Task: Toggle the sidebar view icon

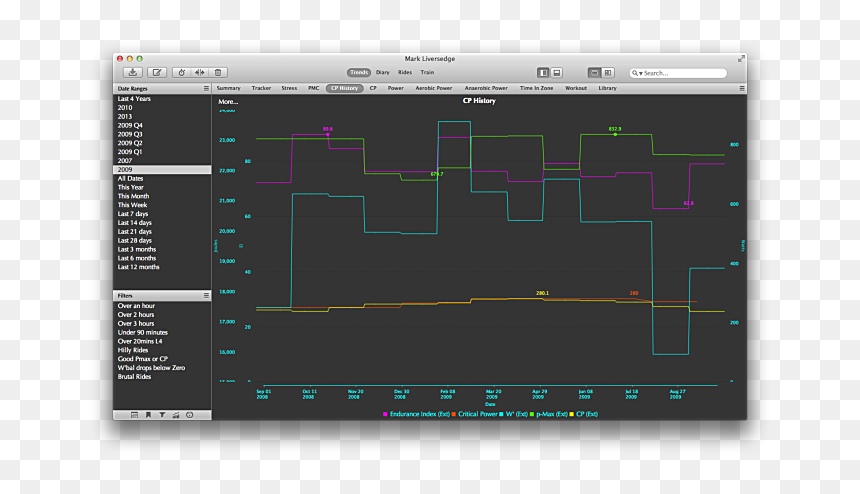Action: pos(543,72)
